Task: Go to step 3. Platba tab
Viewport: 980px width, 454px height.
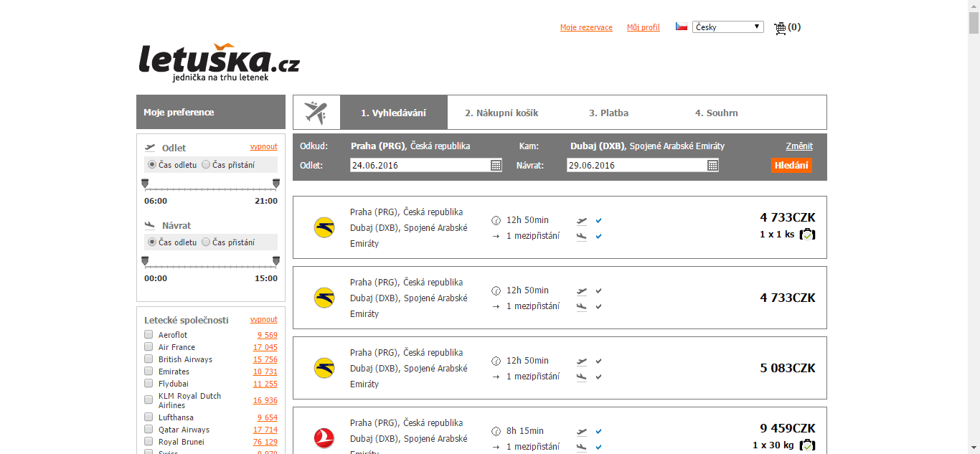Action: click(x=609, y=113)
